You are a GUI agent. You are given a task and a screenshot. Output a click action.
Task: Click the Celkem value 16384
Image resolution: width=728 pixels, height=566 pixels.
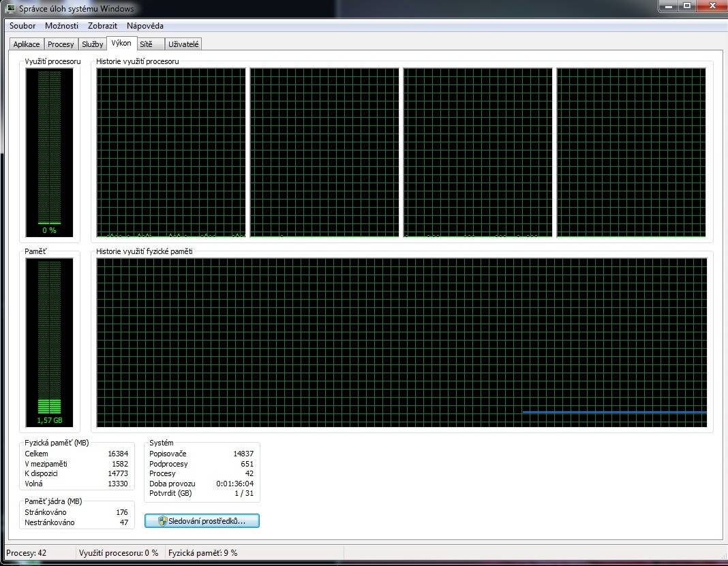[x=118, y=454]
